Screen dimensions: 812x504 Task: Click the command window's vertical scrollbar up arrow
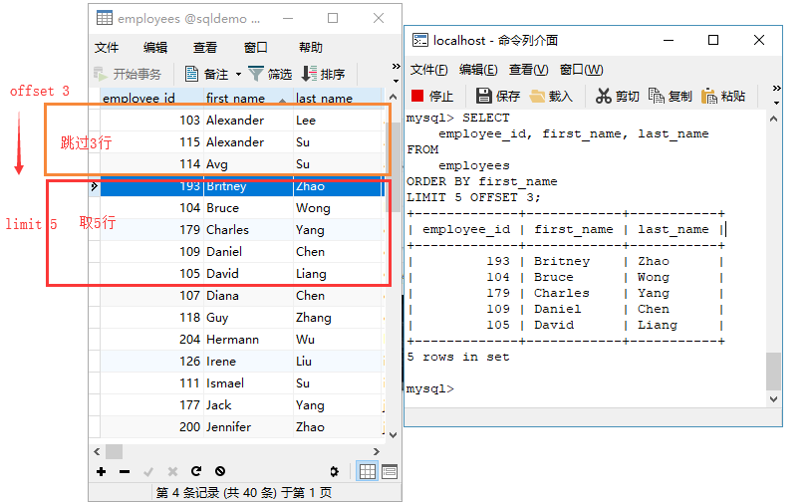[x=774, y=119]
